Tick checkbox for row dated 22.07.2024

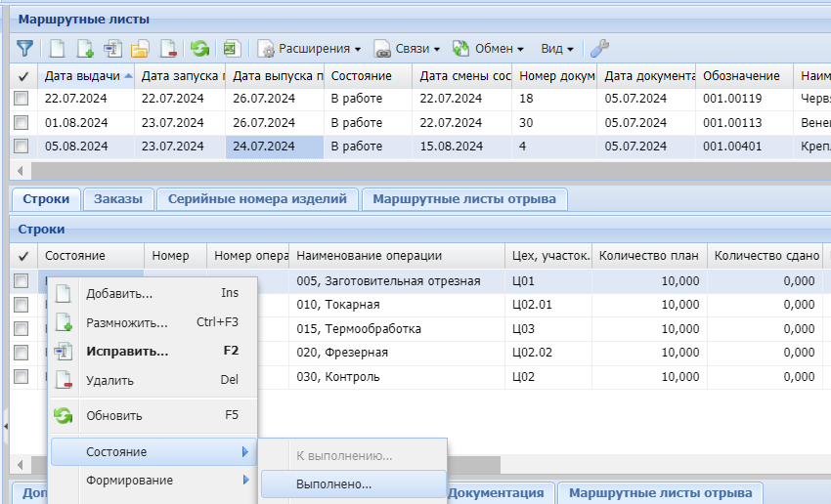(21, 98)
